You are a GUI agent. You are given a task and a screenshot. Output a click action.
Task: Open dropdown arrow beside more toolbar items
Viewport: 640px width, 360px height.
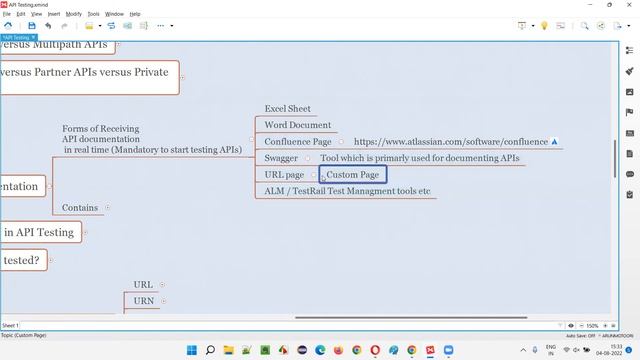pos(172,26)
